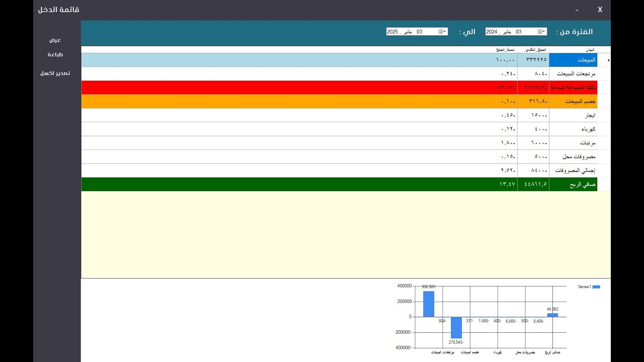
Task: Click the net profit amount ٤٤٨٦١,٥ cell
Action: pos(533,185)
